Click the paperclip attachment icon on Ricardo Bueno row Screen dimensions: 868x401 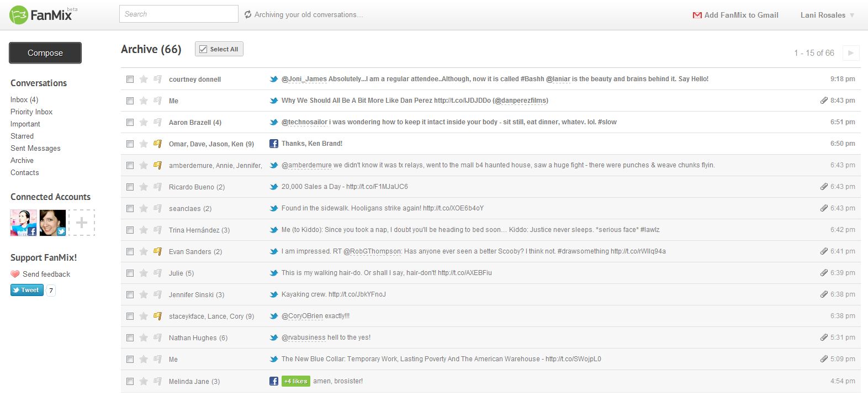coord(824,187)
